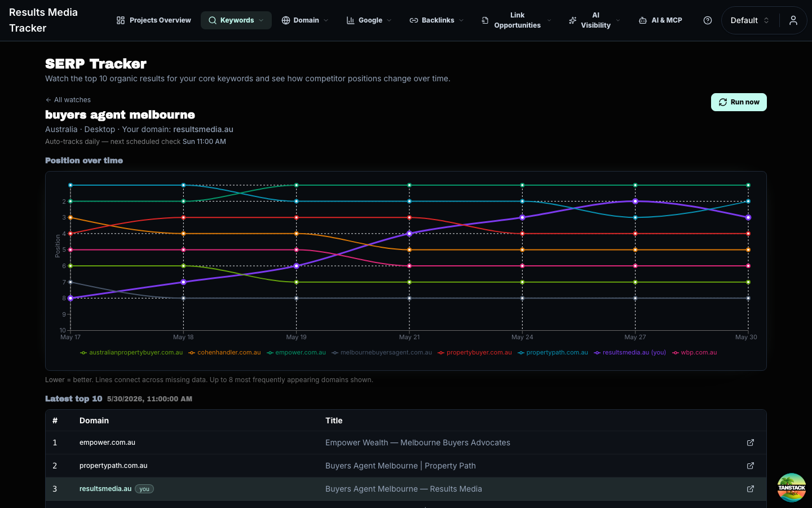Click title 'Buyers Agent Melbourne | Property Path'
Image resolution: width=812 pixels, height=508 pixels.
(x=400, y=466)
